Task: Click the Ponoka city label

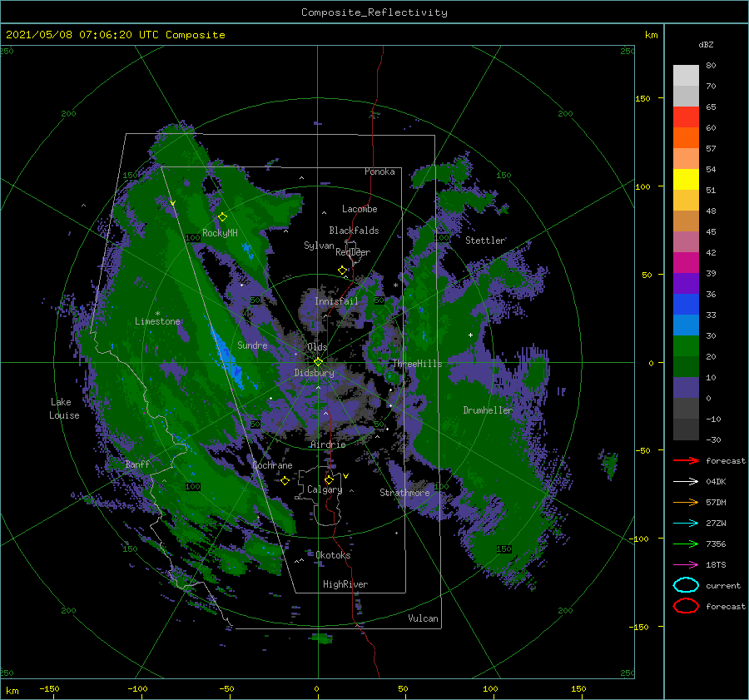Action: [379, 171]
